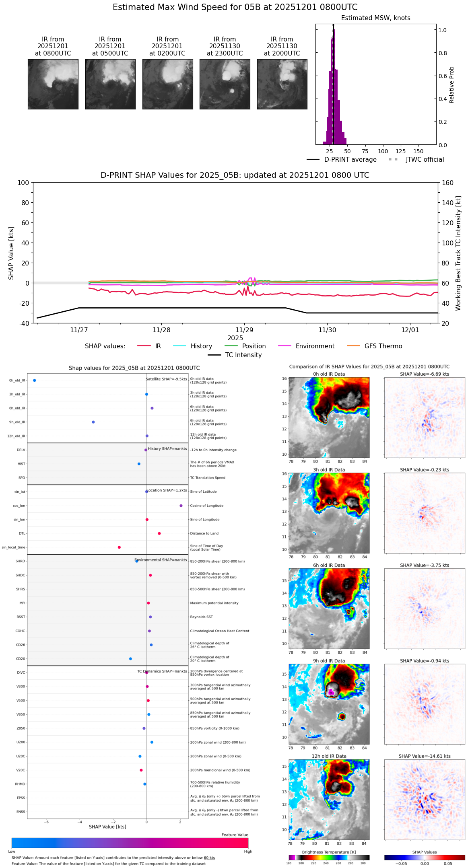This screenshot has height=868, width=470.
Task: Open the SHAP Value=-14.61 kts map
Action: tap(425, 799)
